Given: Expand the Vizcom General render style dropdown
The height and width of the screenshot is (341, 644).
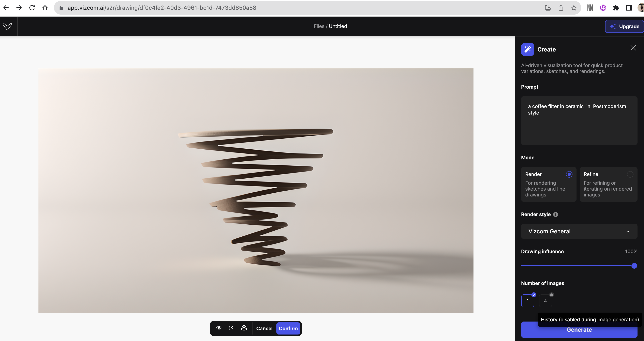Looking at the screenshot, I should (x=579, y=231).
